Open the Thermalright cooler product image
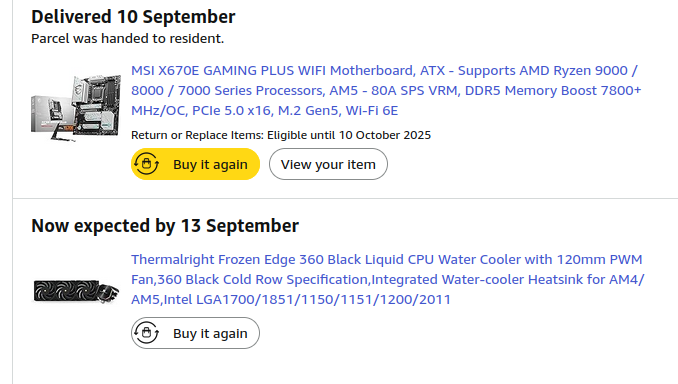This screenshot has width=678, height=384. pyautogui.click(x=76, y=291)
